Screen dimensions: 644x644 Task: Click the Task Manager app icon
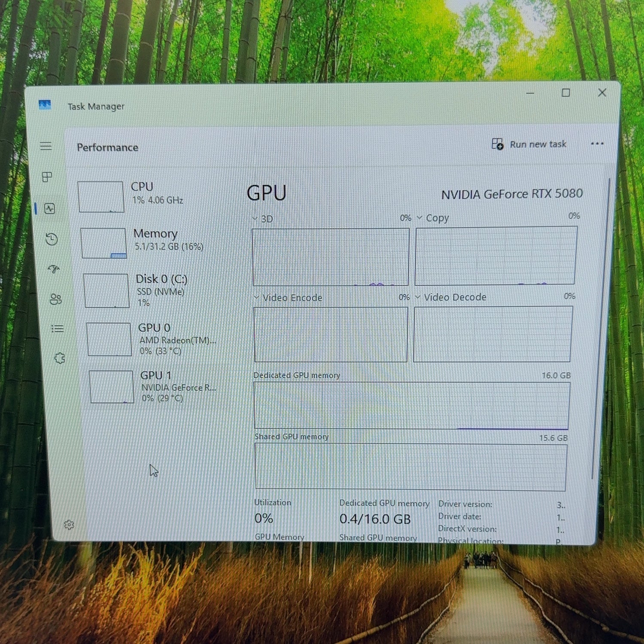tap(45, 105)
